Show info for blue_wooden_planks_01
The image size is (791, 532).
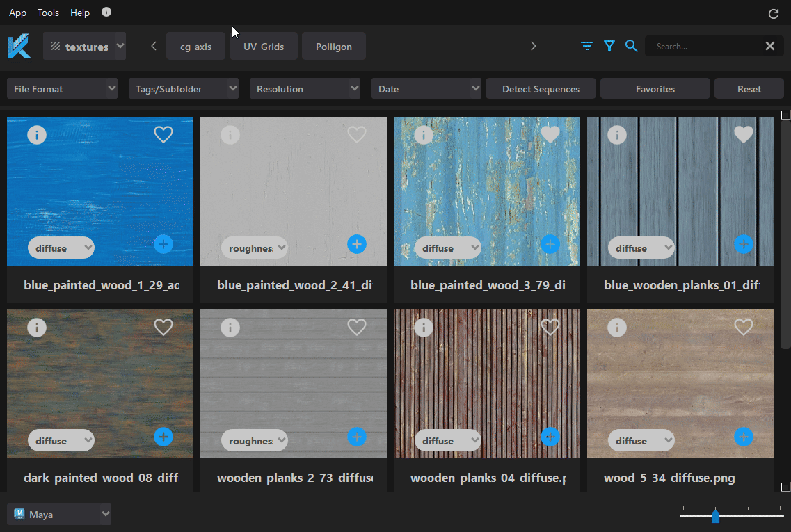point(617,135)
